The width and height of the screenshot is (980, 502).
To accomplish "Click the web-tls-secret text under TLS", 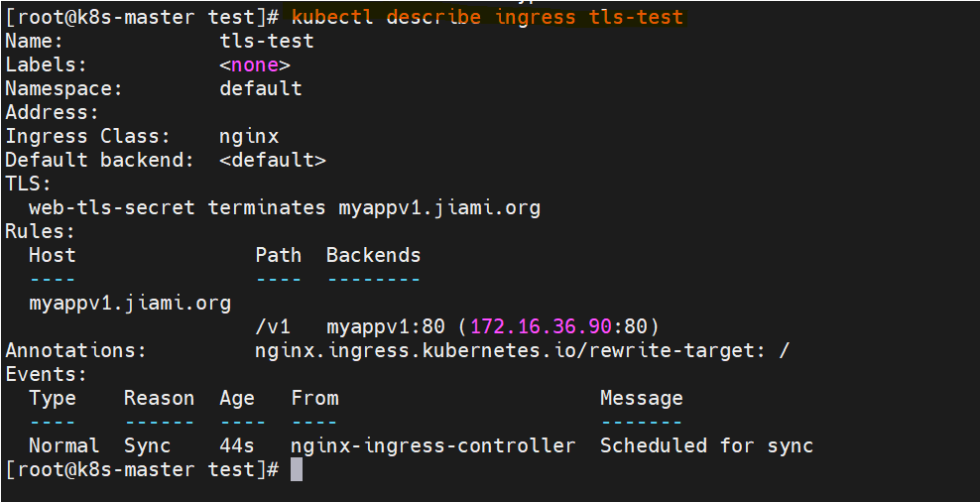I will (112, 207).
